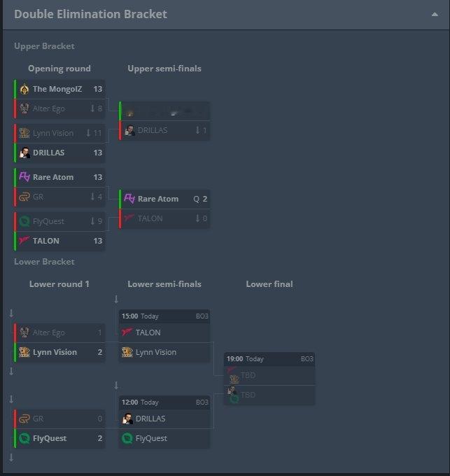Open FlyQuest lower round 1 team name

50,438
